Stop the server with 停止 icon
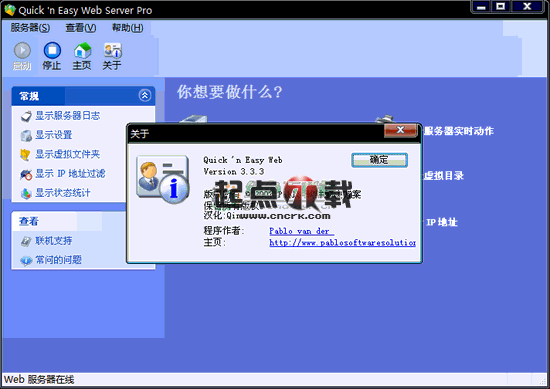 pyautogui.click(x=52, y=51)
